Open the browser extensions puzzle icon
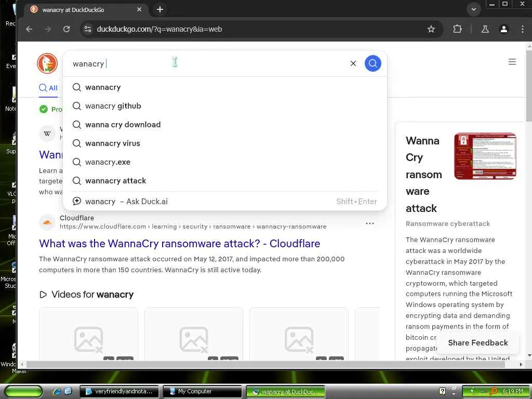 click(457, 29)
